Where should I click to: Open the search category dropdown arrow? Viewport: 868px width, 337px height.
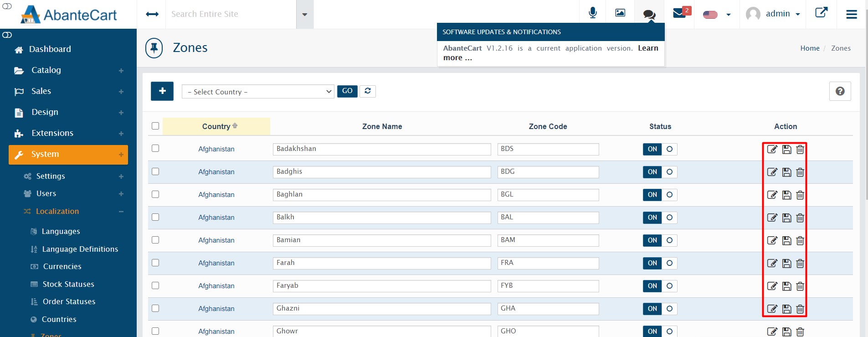pyautogui.click(x=305, y=15)
